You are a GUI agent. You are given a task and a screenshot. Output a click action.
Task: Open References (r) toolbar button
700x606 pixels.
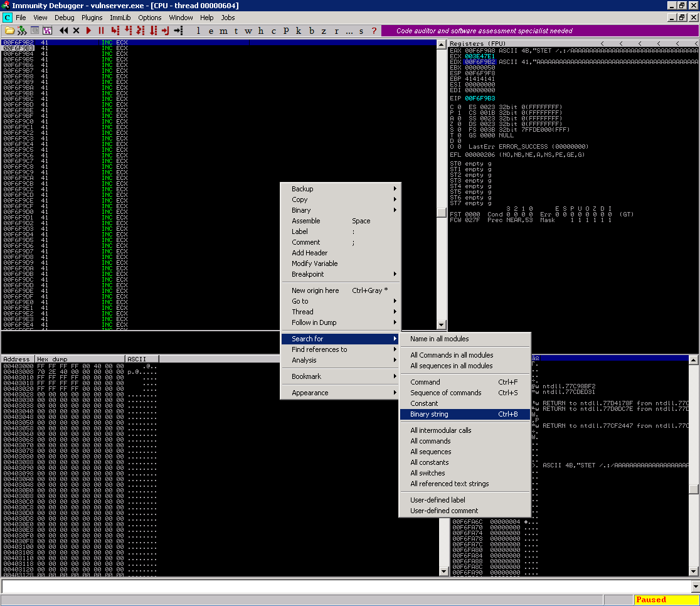tap(337, 31)
